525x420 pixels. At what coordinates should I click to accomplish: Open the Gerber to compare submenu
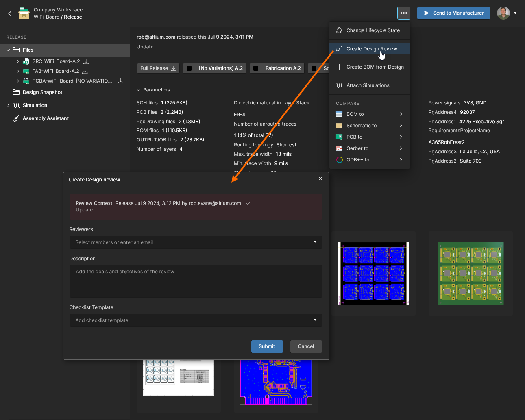(x=369, y=148)
